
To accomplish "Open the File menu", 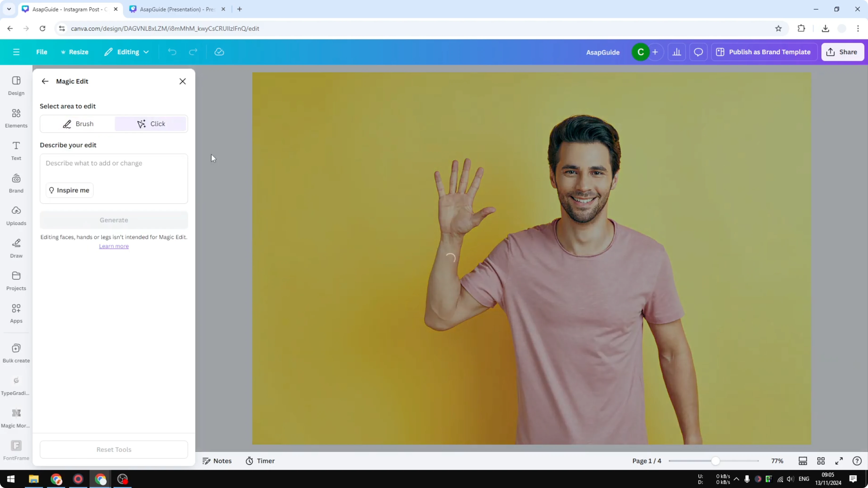I will (42, 52).
